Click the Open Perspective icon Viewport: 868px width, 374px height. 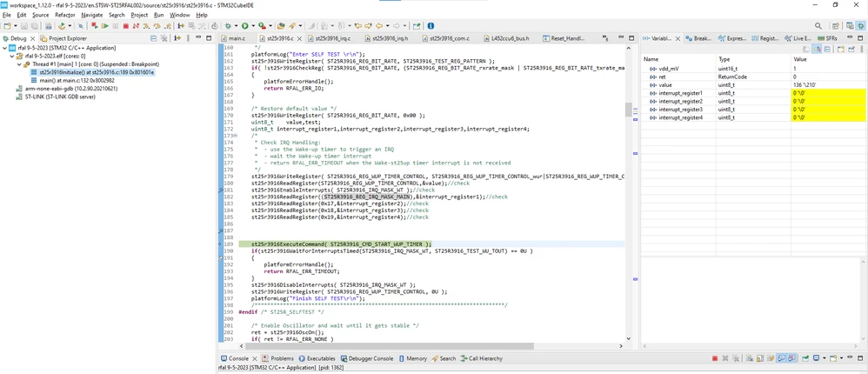836,25
